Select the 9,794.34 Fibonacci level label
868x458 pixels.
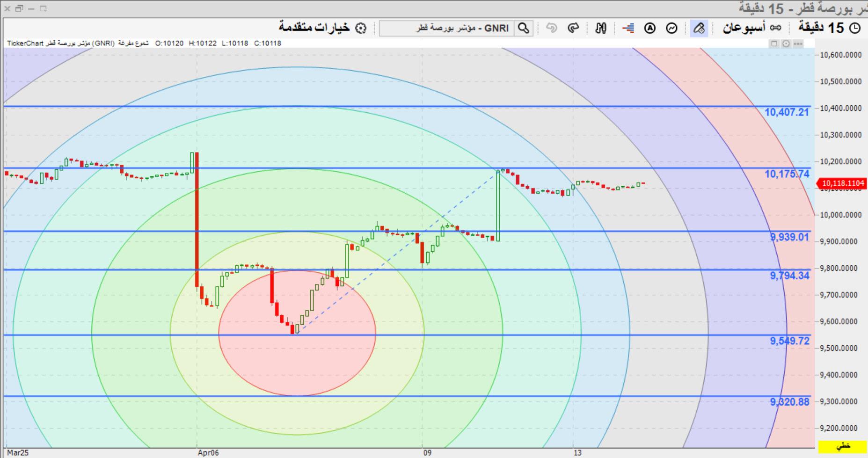click(x=789, y=276)
